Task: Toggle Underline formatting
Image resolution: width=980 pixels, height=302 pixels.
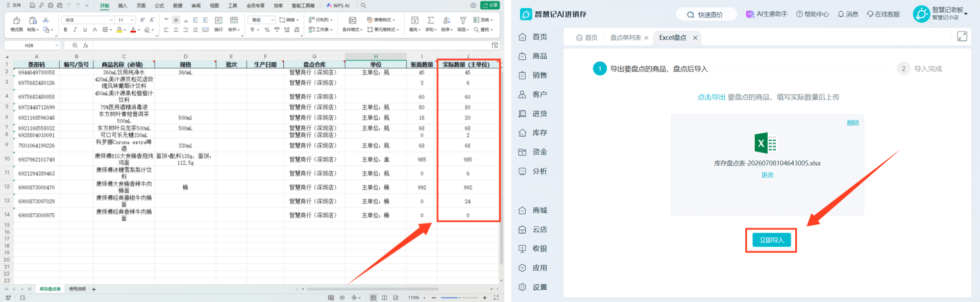Action: point(85,30)
